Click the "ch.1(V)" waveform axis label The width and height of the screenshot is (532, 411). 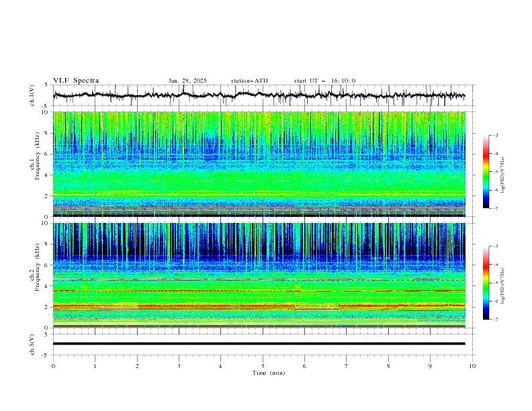32,95
